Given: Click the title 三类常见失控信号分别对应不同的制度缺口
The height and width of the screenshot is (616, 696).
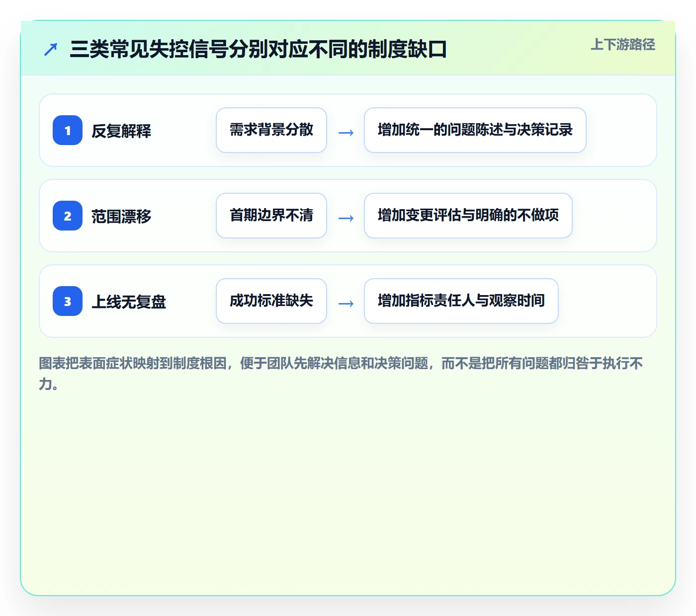Looking at the screenshot, I should (259, 49).
